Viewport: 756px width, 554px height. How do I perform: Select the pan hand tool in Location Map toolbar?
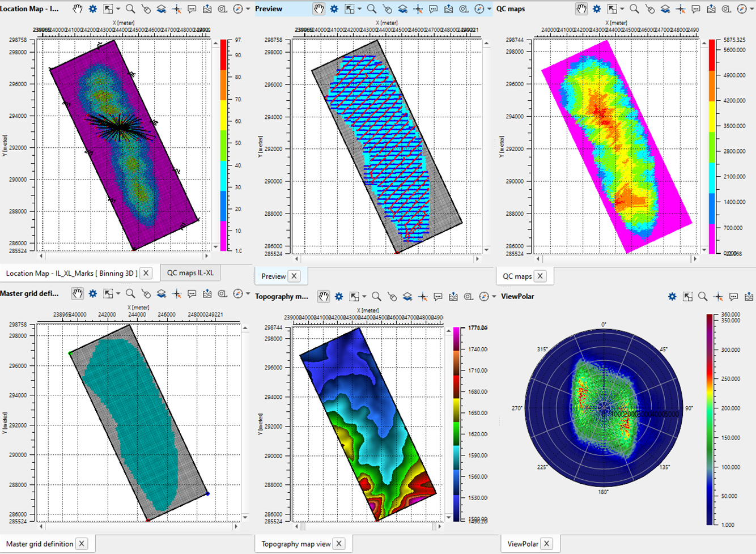pos(78,9)
